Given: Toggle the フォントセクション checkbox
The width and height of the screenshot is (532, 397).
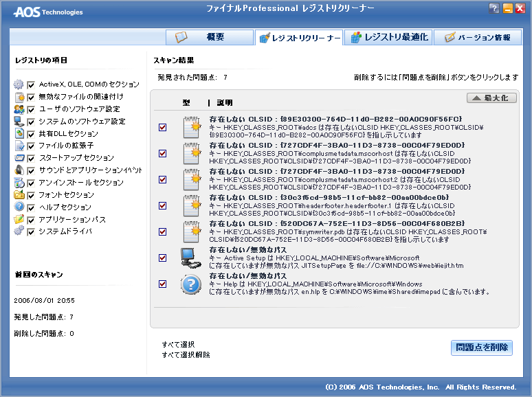Looking at the screenshot, I should tap(31, 195).
